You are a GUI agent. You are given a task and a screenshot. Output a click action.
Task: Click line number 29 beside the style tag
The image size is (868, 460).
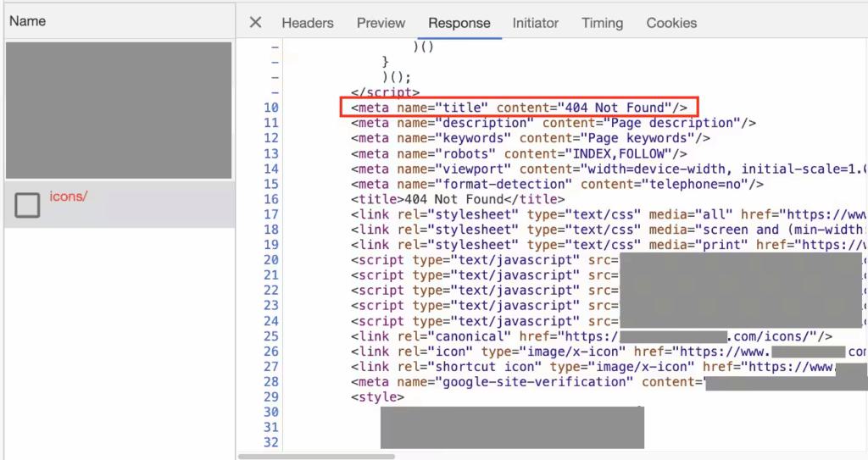pyautogui.click(x=271, y=397)
